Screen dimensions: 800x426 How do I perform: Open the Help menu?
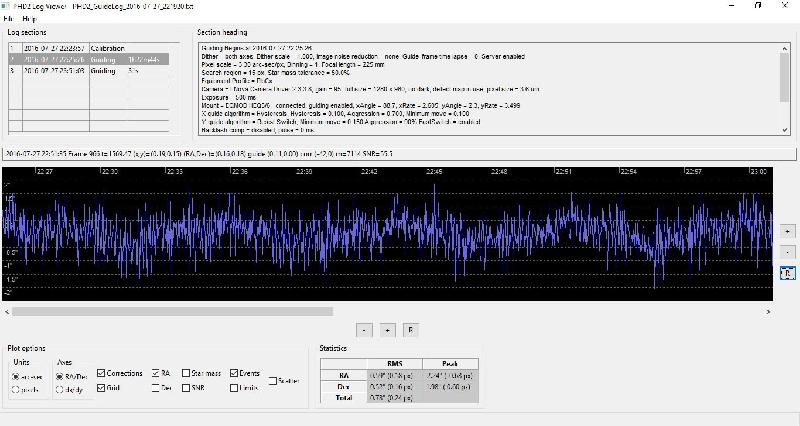tap(29, 18)
